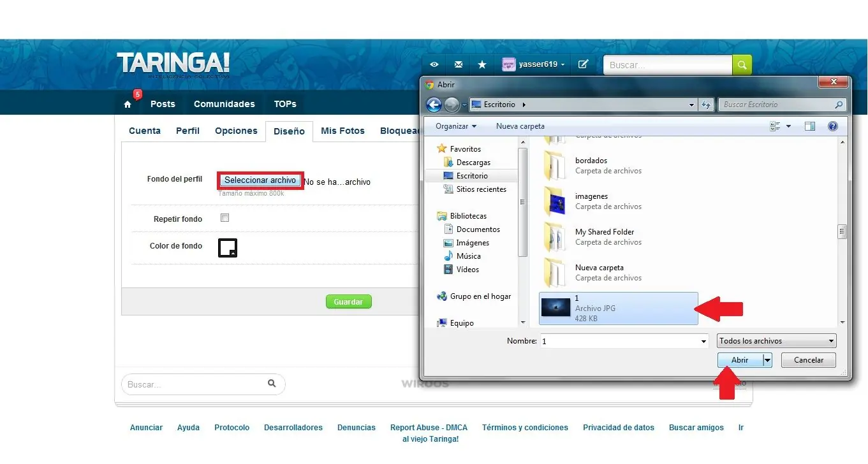Open the Color de fondo swatch
868x464 pixels.
tap(228, 247)
